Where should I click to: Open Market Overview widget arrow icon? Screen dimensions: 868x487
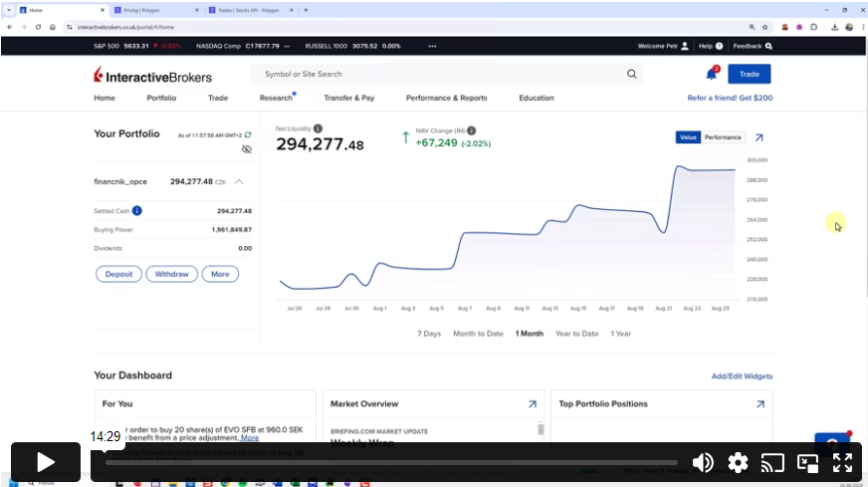[x=532, y=404]
